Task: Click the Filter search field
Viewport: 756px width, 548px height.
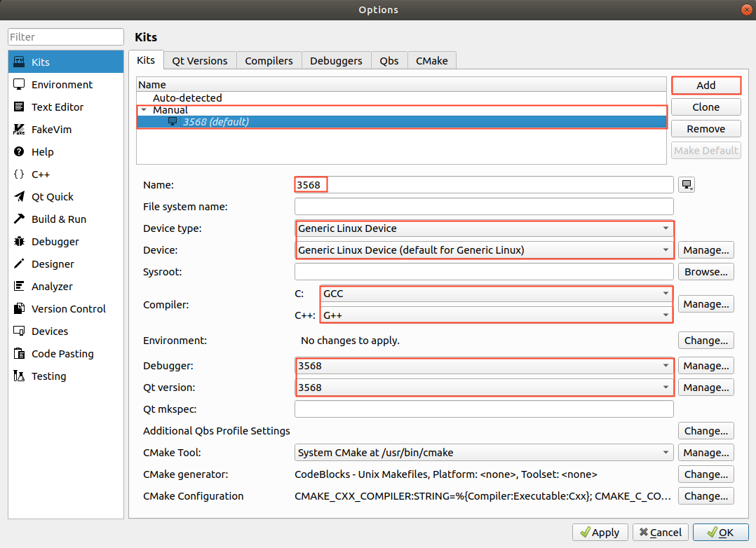Action: point(66,37)
